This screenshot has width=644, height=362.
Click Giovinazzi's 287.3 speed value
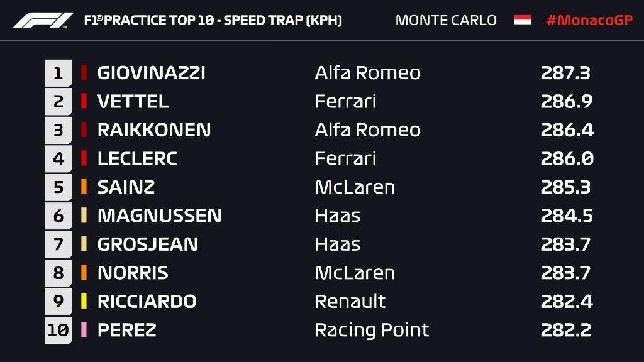point(566,73)
